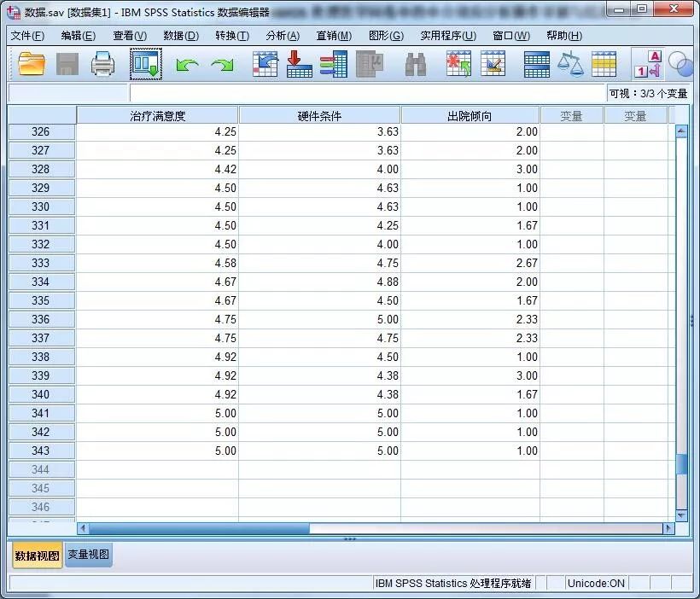Click the Undo green arrow icon
The width and height of the screenshot is (700, 599).
click(188, 66)
